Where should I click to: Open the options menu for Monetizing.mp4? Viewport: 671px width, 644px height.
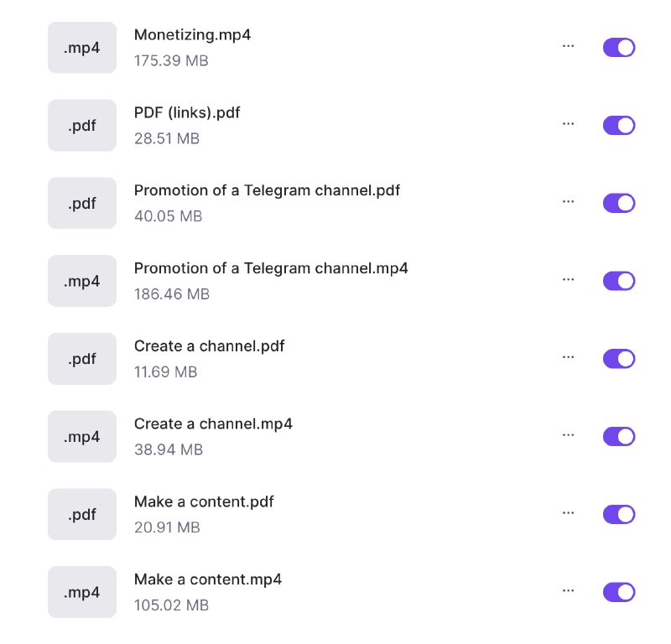coord(569,46)
